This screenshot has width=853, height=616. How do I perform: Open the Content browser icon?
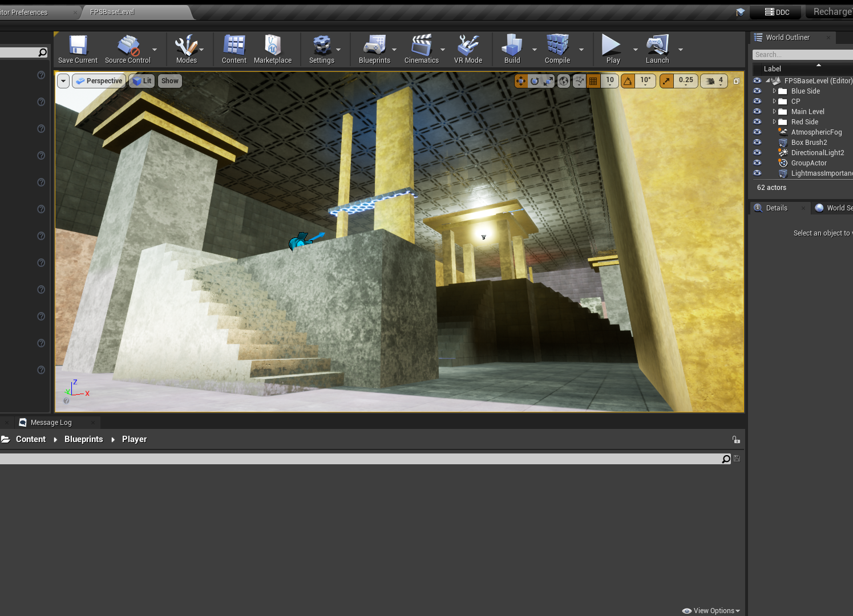[x=234, y=49]
